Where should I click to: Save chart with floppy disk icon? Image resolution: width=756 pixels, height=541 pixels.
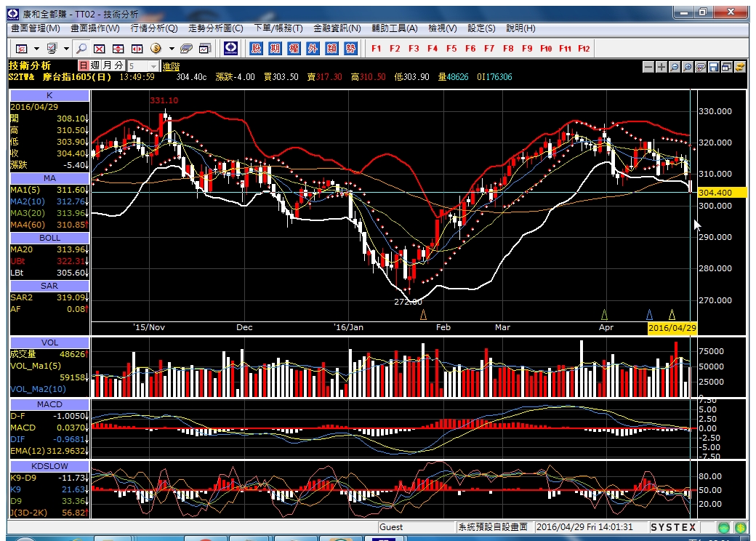(x=714, y=67)
